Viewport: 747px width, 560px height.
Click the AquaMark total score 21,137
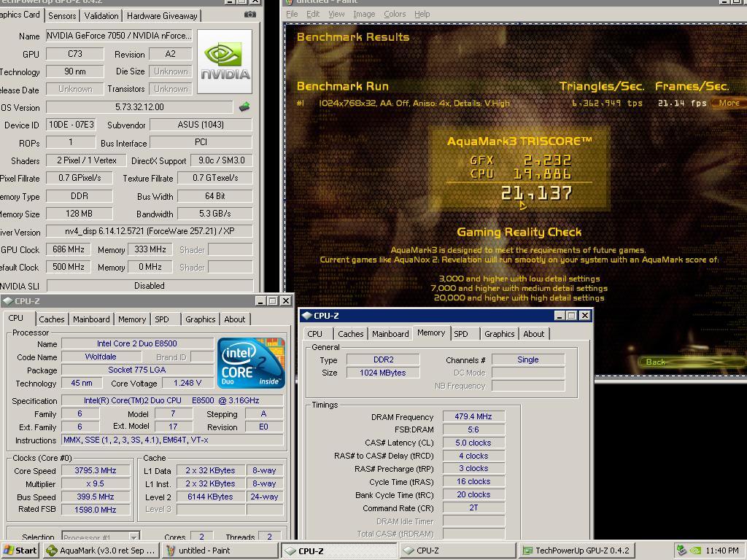pos(536,193)
